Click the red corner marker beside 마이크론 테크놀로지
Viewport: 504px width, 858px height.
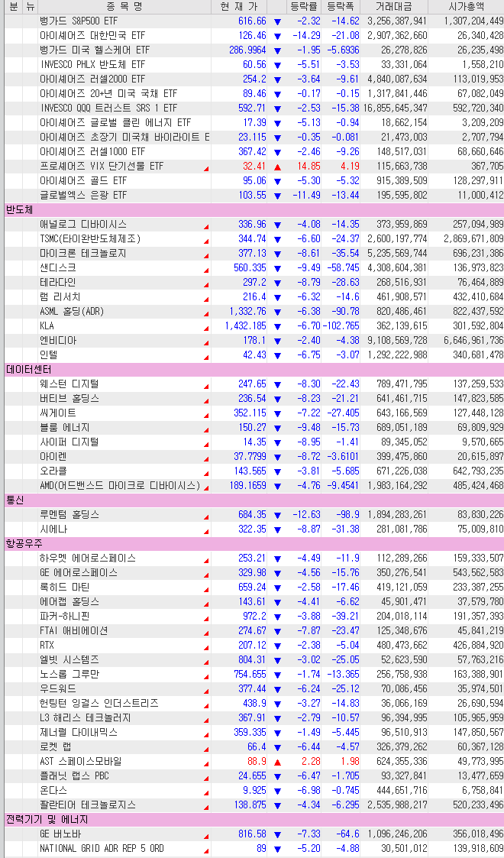point(206,256)
